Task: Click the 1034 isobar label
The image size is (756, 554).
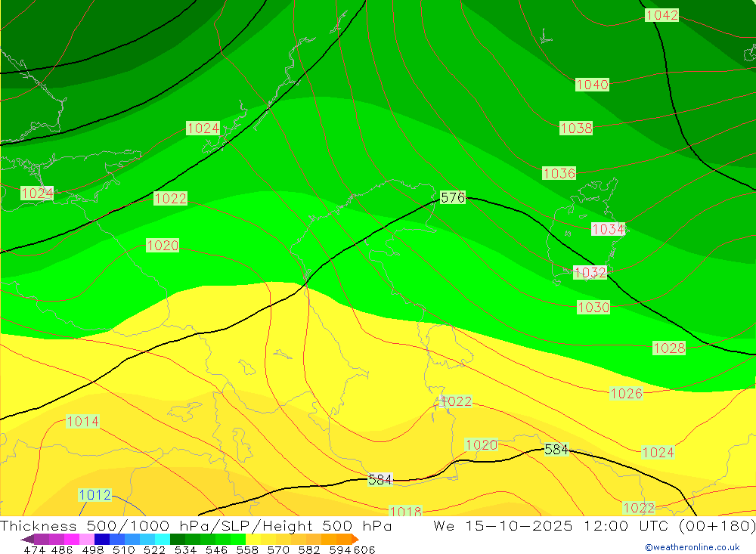Action: coord(608,229)
